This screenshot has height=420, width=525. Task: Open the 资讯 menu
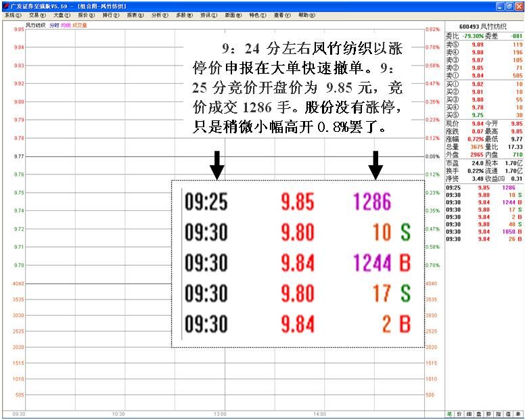point(209,15)
